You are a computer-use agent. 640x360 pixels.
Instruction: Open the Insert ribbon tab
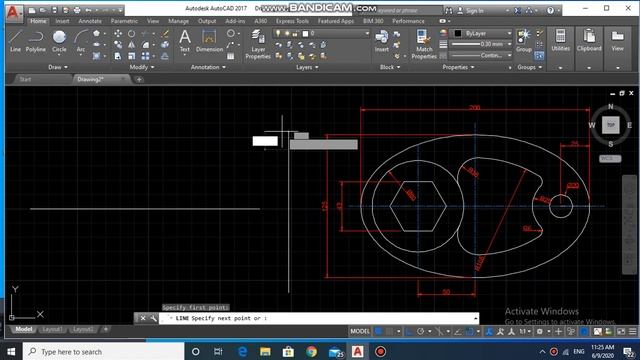(x=62, y=21)
